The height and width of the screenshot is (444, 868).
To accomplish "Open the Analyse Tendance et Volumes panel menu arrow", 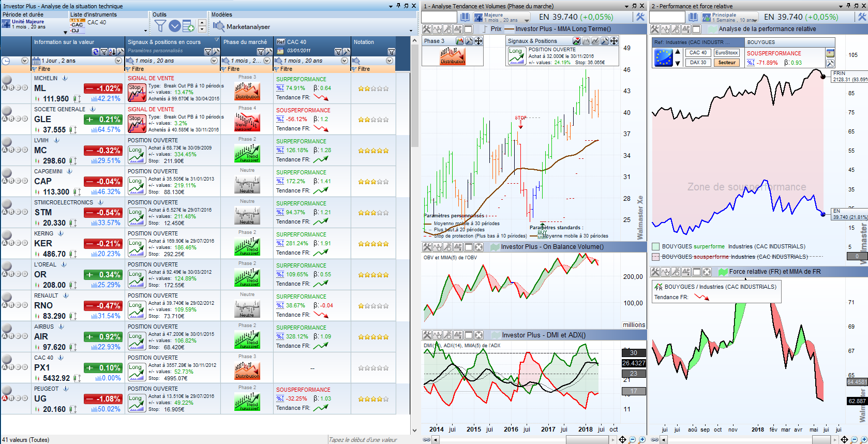I will tap(626, 6).
